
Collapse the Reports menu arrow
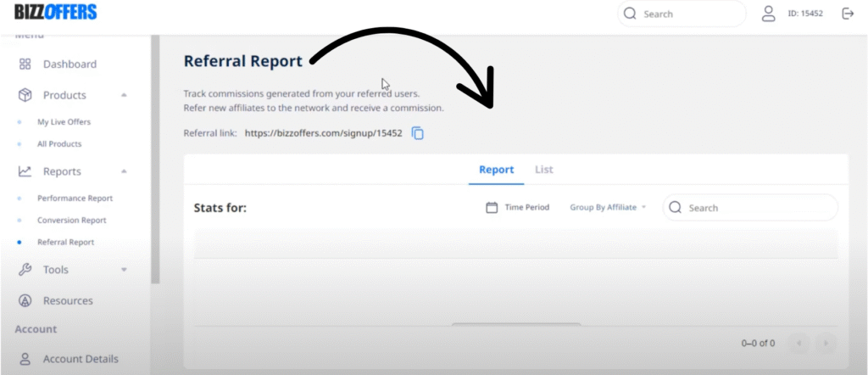pos(124,171)
